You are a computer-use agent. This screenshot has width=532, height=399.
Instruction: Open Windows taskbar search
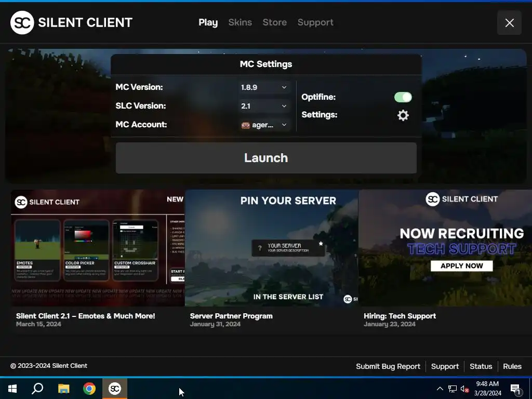click(x=37, y=389)
